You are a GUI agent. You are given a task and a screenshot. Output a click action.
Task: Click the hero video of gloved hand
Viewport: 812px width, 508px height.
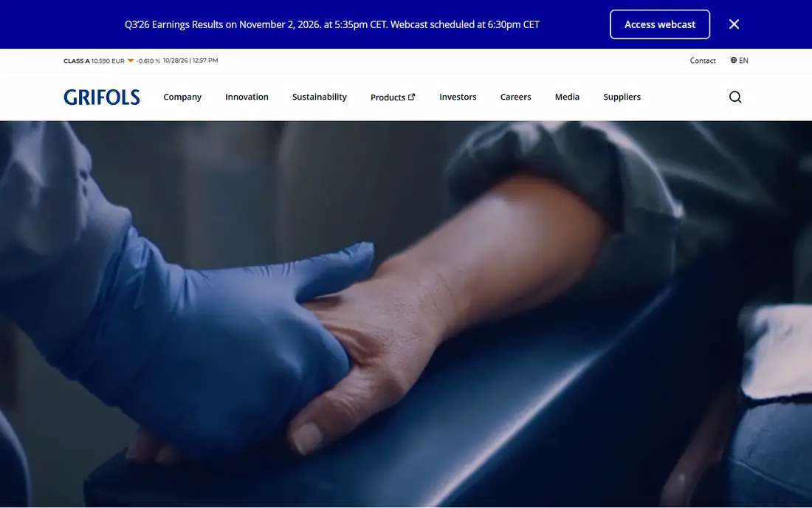click(x=406, y=314)
